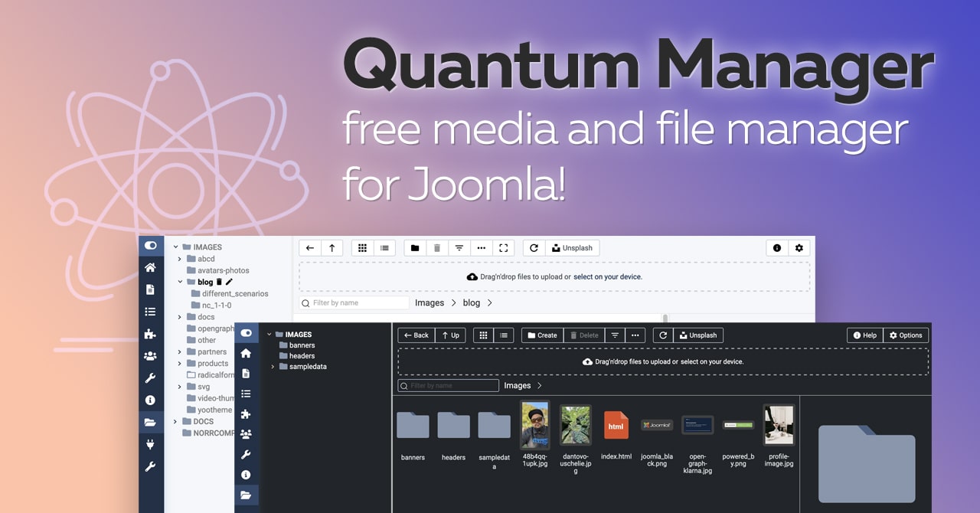Switch to list view in the light toolbar
Screen dimensions: 980x513
[x=384, y=247]
